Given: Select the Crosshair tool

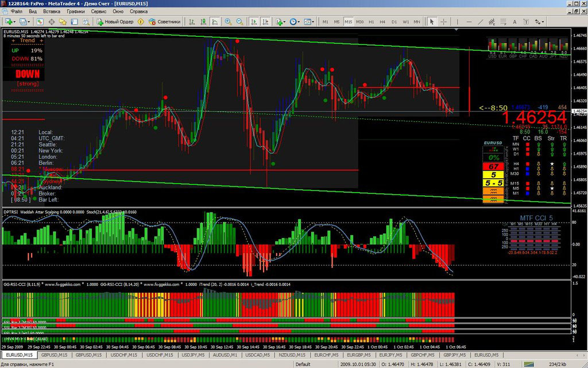Looking at the screenshot, I should point(443,22).
